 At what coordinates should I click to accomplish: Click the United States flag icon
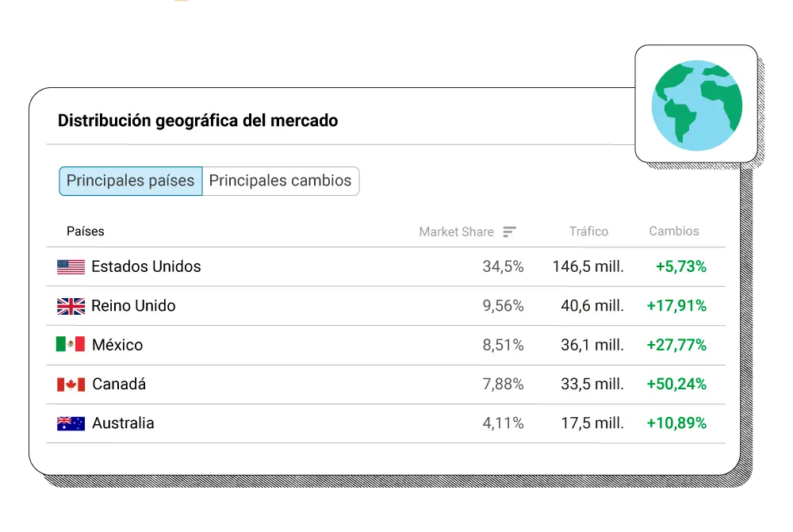[x=70, y=266]
